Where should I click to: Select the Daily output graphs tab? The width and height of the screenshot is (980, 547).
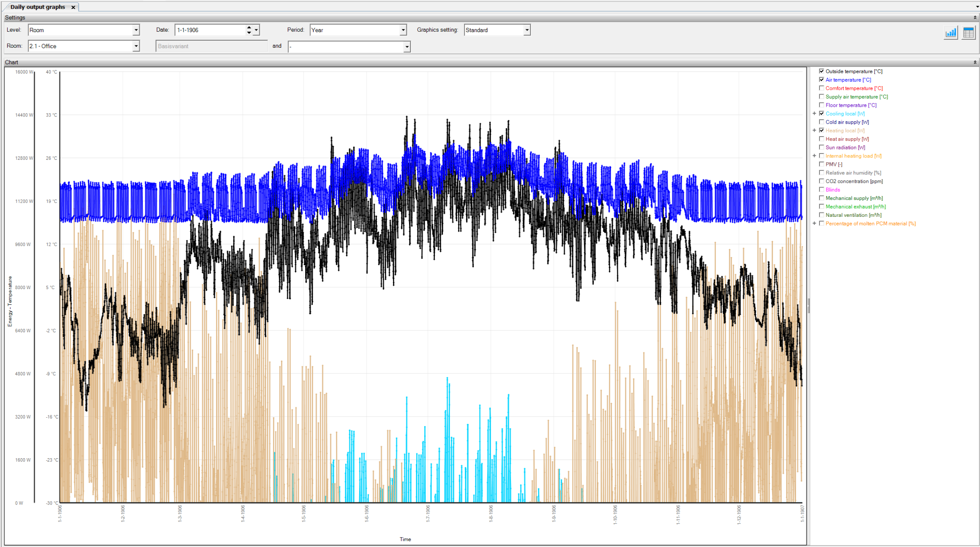pyautogui.click(x=38, y=7)
